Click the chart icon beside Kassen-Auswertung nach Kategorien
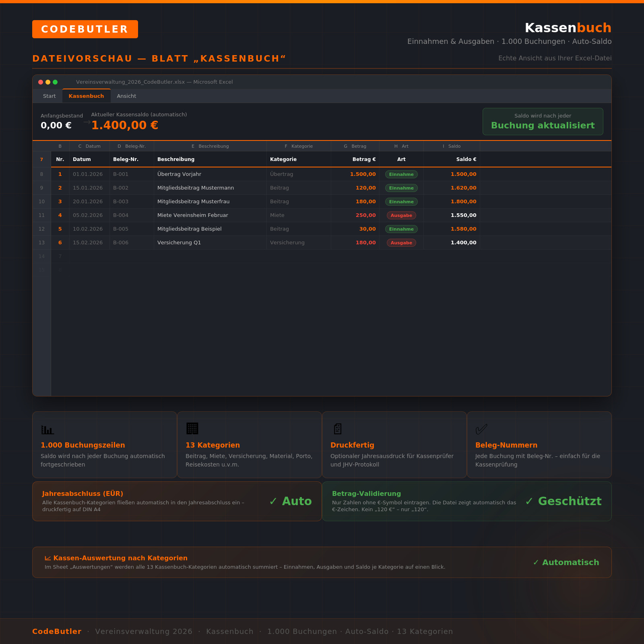Screen dimensions: 644x644 (x=48, y=558)
